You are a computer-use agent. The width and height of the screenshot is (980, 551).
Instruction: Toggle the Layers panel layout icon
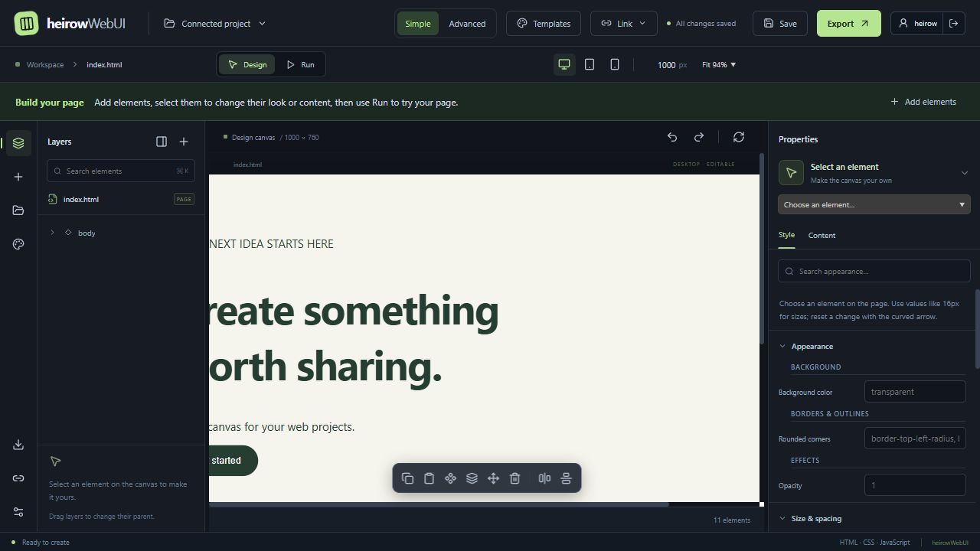(x=162, y=142)
